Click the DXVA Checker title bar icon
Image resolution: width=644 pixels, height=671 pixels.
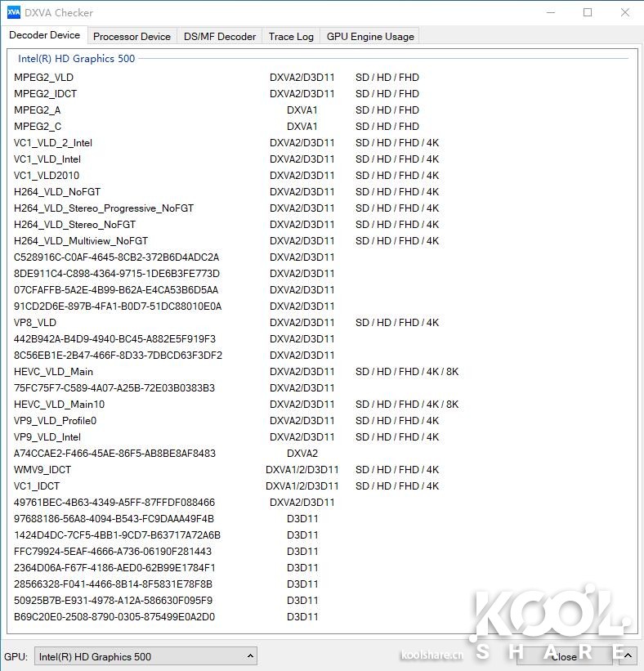14,12
